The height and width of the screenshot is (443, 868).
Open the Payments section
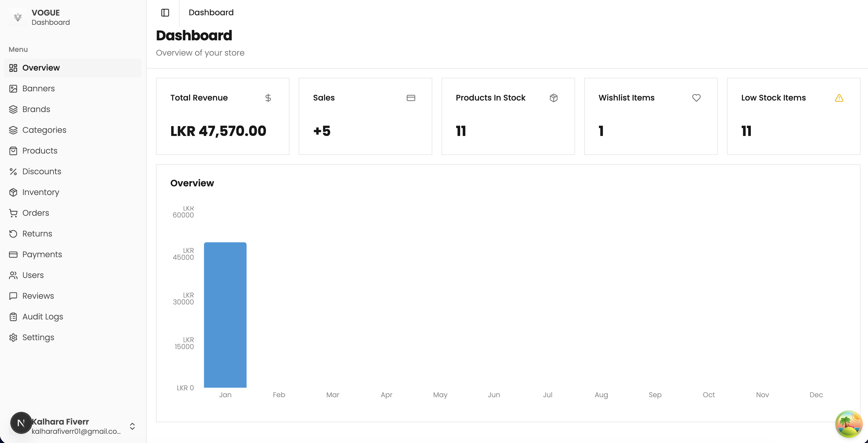coord(42,255)
